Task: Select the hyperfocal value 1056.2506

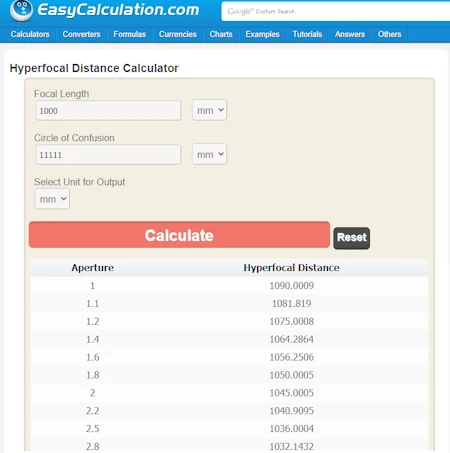Action: [x=292, y=357]
